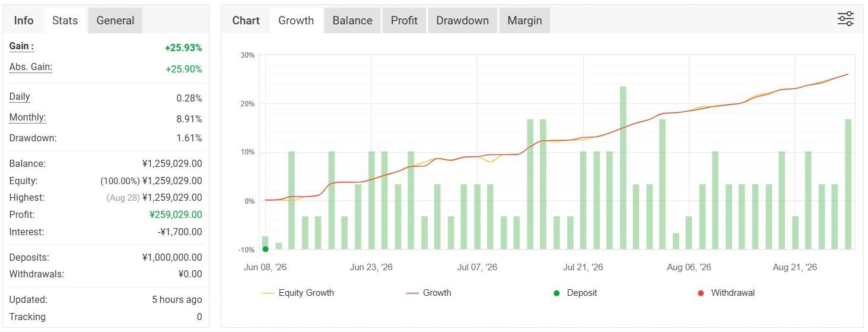This screenshot has height=332, width=868.
Task: Click the Balance ¥1,259,029.00 value
Action: (x=172, y=164)
